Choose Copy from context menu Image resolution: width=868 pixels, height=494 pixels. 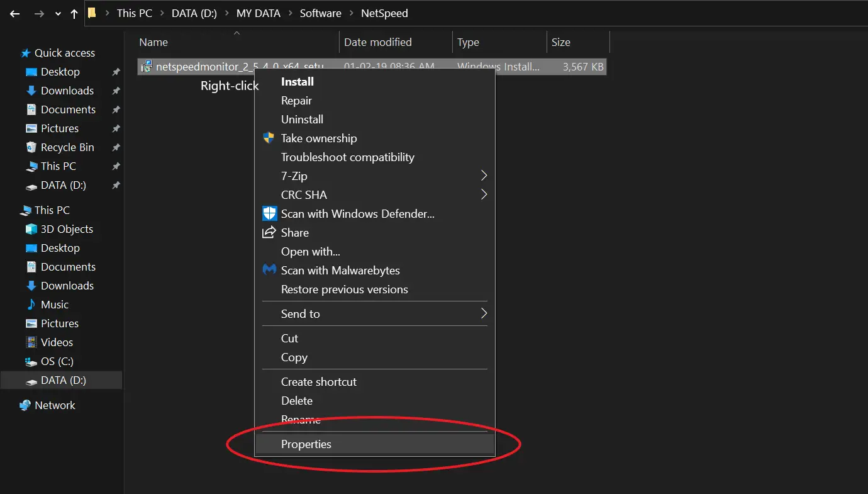pyautogui.click(x=294, y=357)
